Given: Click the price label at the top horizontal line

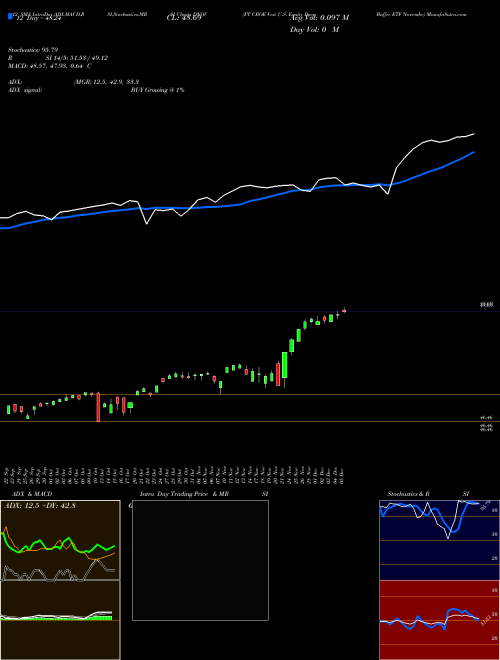Looking at the screenshot, I should (x=486, y=304).
